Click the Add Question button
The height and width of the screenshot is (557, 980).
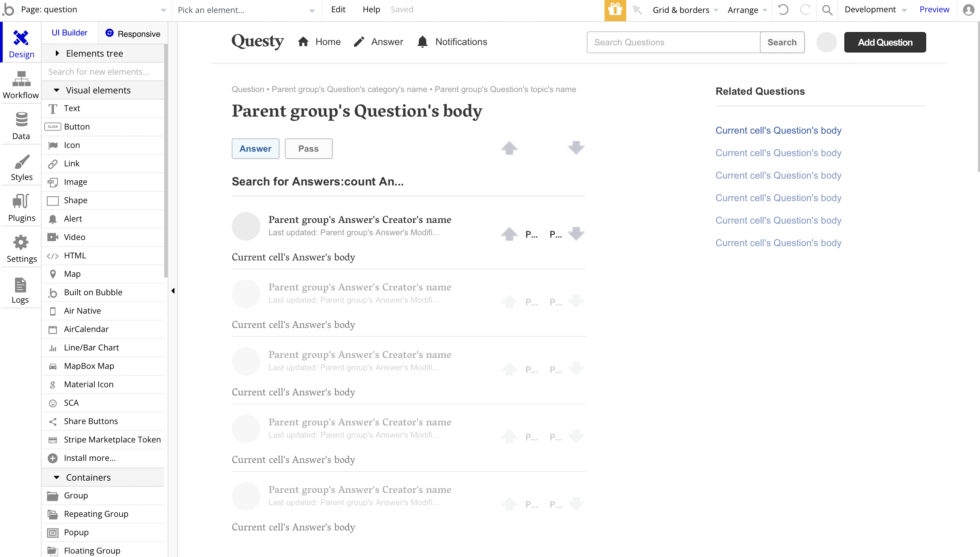coord(885,42)
